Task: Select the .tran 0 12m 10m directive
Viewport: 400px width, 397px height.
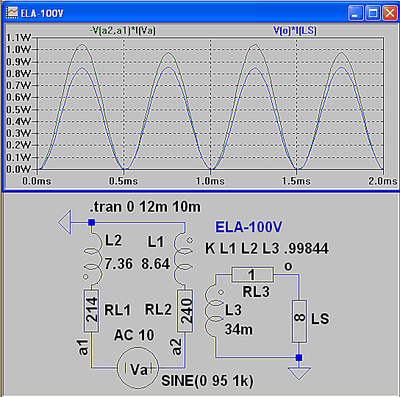Action: pos(145,207)
